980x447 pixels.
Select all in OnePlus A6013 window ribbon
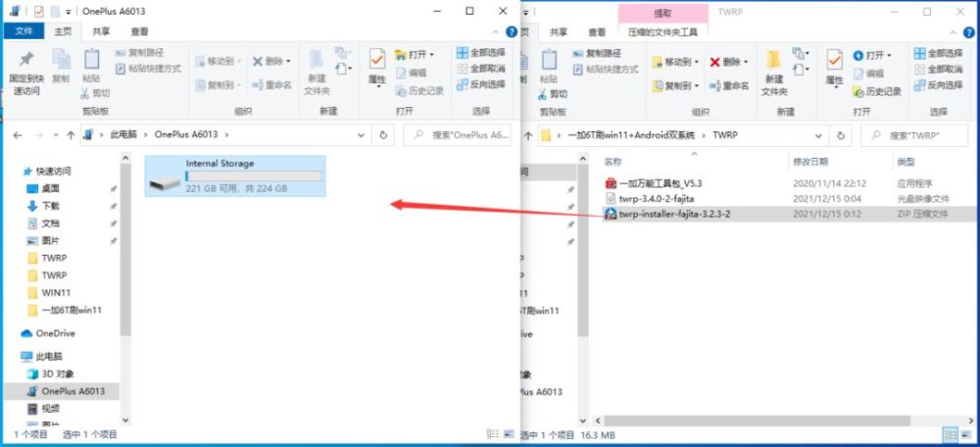pyautogui.click(x=480, y=53)
